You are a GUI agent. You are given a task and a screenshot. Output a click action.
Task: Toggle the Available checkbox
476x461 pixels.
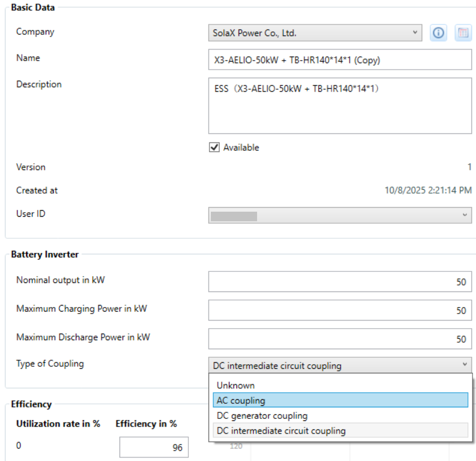[x=214, y=147]
